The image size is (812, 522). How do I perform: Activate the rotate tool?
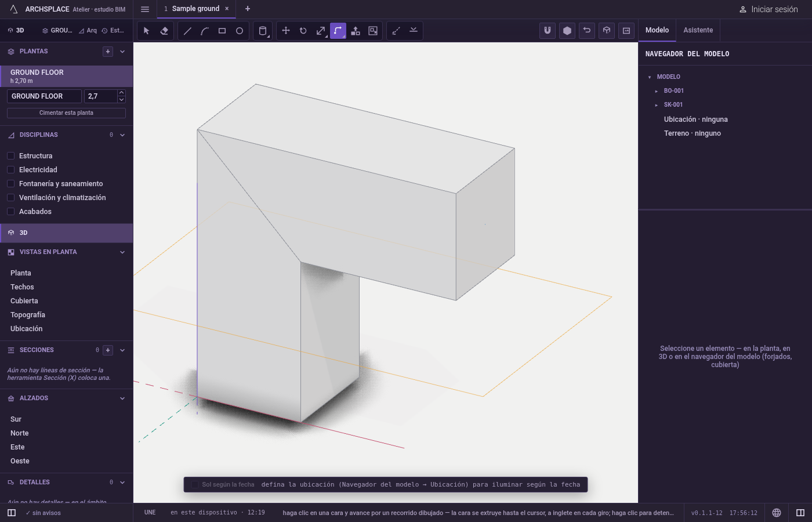tap(303, 31)
